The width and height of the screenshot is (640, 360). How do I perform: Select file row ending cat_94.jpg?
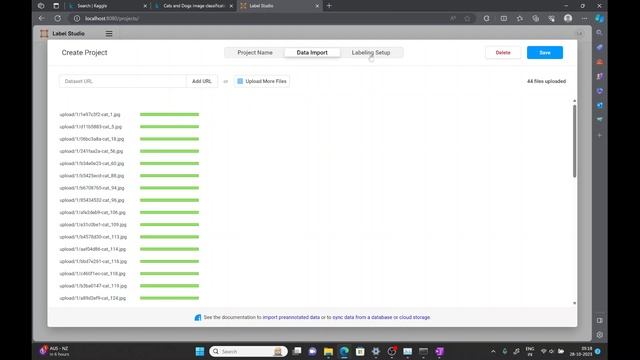(x=91, y=188)
